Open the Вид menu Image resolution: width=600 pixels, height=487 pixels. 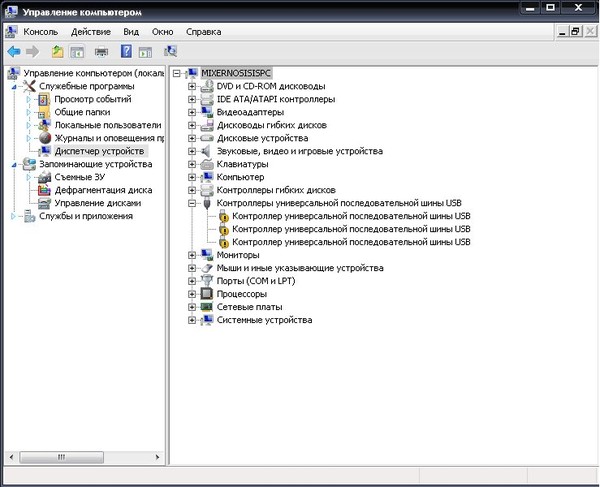(x=131, y=32)
